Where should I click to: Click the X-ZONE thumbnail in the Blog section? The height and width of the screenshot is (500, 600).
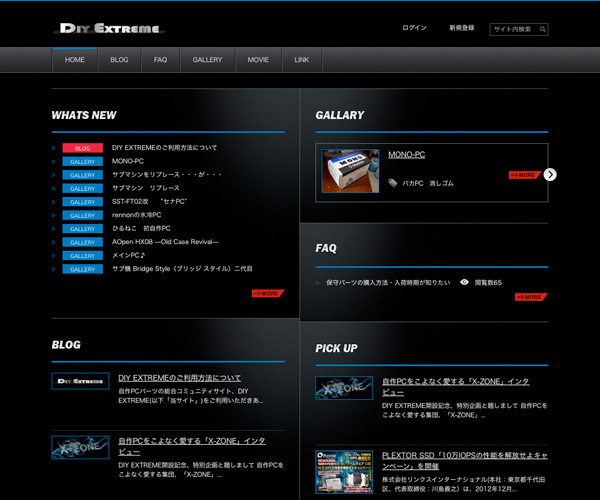pos(80,446)
